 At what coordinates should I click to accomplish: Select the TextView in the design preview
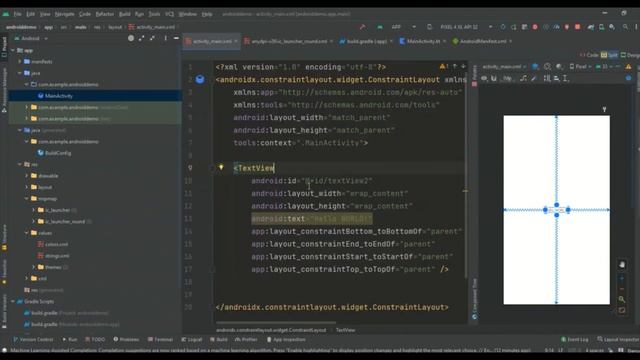(x=556, y=210)
